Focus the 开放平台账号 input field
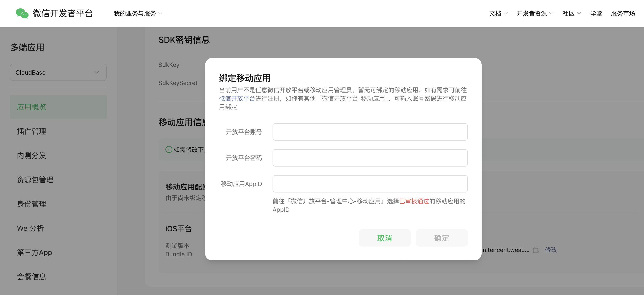 pyautogui.click(x=370, y=132)
